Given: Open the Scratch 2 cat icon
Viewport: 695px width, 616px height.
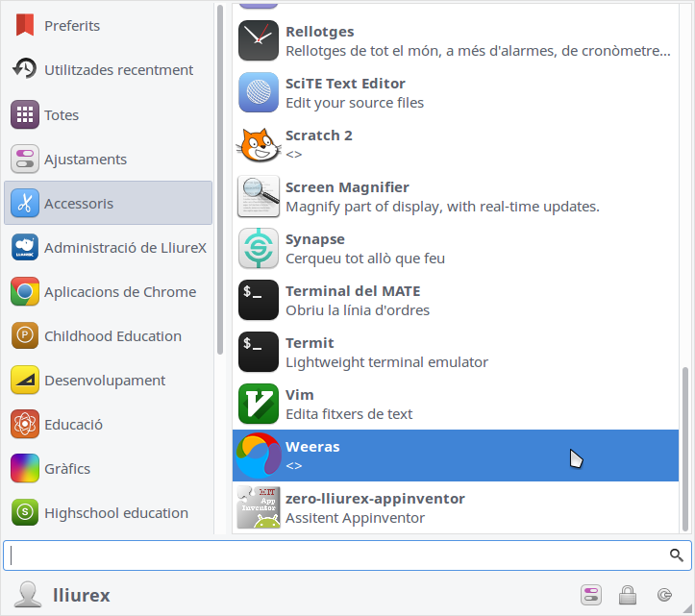Looking at the screenshot, I should (x=259, y=145).
